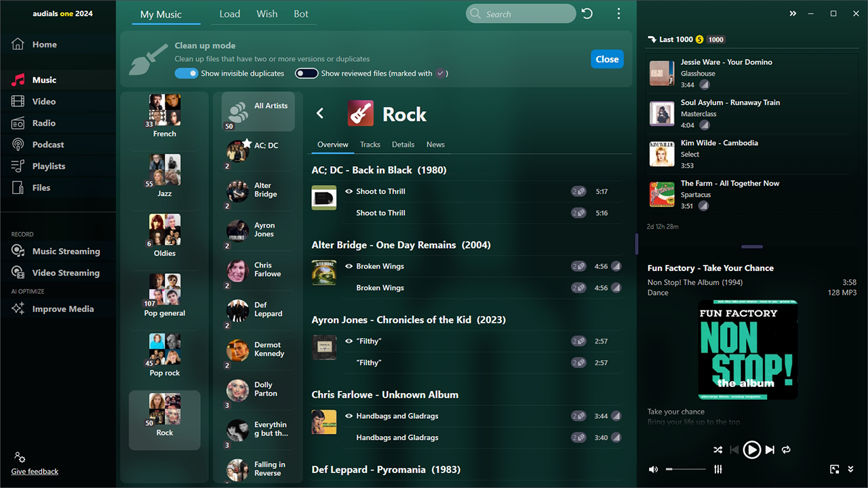Image resolution: width=868 pixels, height=488 pixels.
Task: Select All Artists in the artist list
Action: pos(258,112)
